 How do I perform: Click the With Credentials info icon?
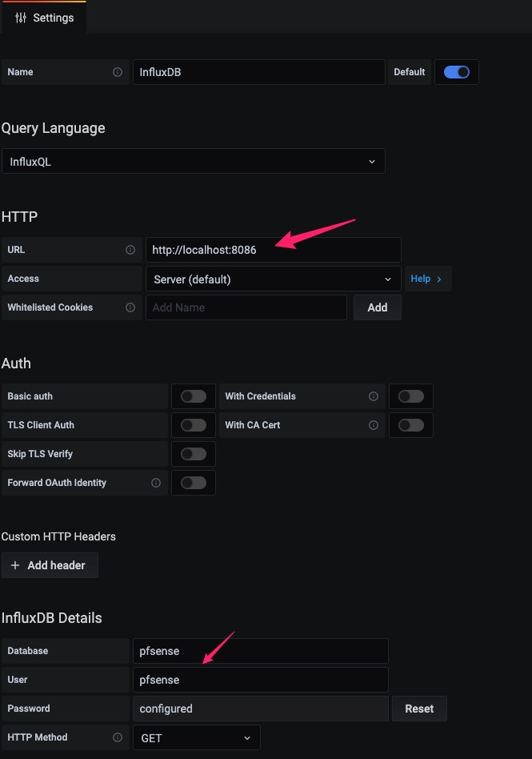(374, 396)
